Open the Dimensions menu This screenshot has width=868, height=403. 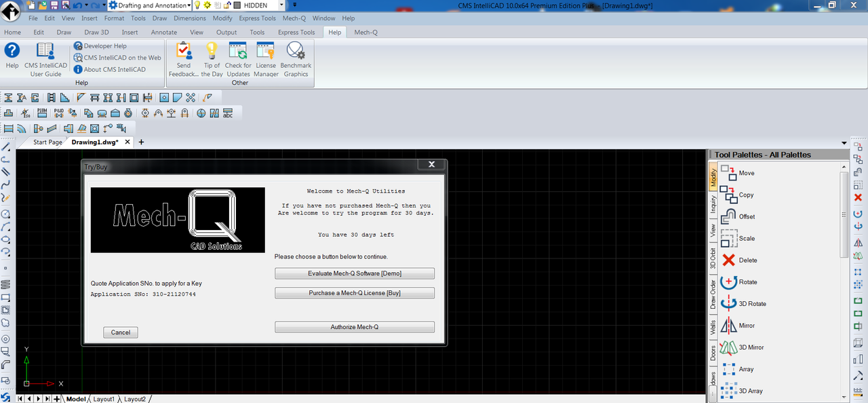190,18
